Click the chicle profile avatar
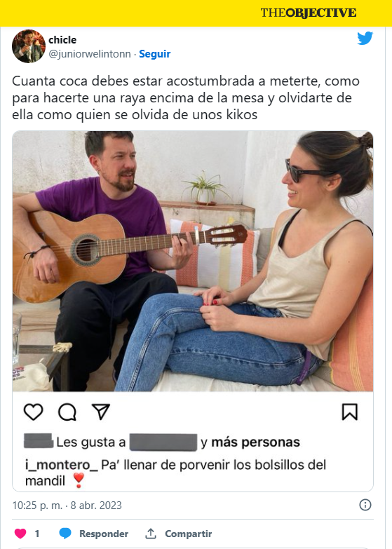This screenshot has height=549, width=392. coord(28,46)
